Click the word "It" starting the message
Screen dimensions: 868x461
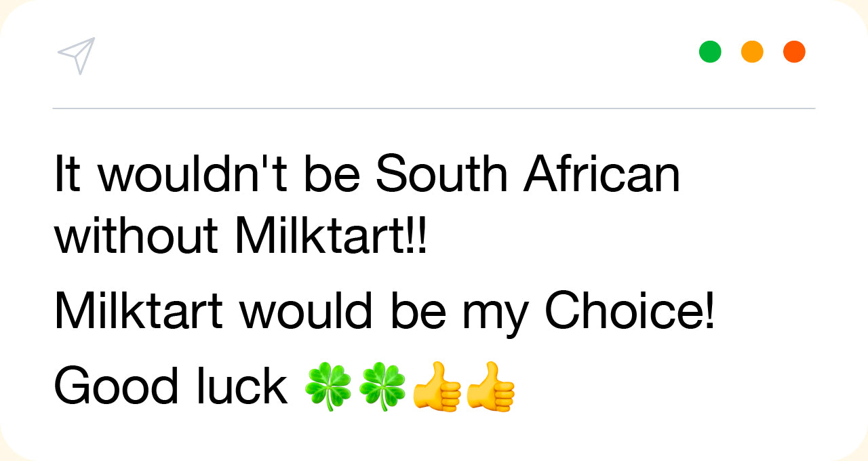point(67,174)
